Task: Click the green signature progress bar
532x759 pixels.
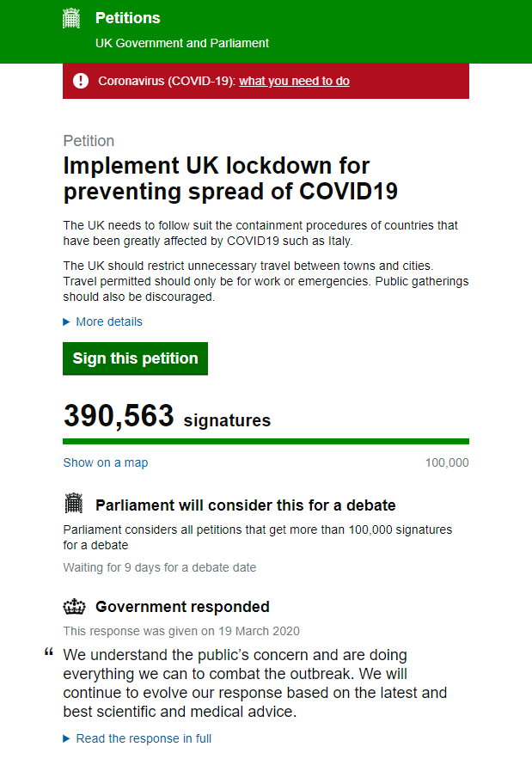Action: (266, 441)
